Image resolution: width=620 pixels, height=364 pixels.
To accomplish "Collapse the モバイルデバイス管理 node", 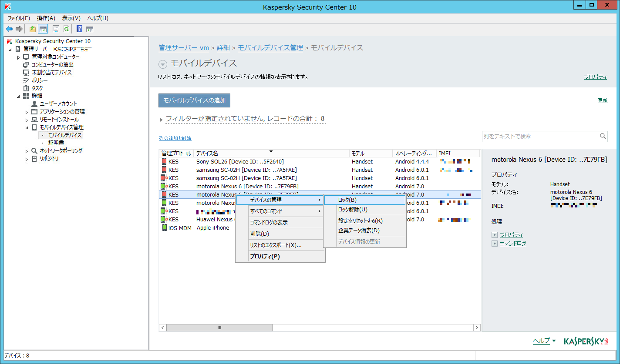I will coord(27,128).
